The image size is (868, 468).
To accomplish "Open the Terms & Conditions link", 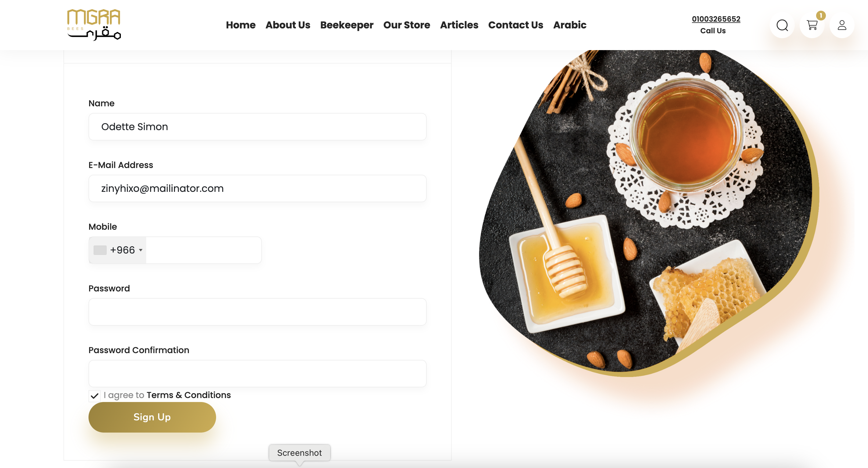I will click(189, 395).
